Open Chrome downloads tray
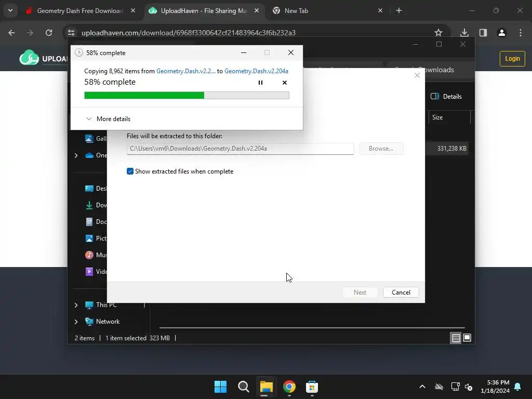 click(464, 33)
